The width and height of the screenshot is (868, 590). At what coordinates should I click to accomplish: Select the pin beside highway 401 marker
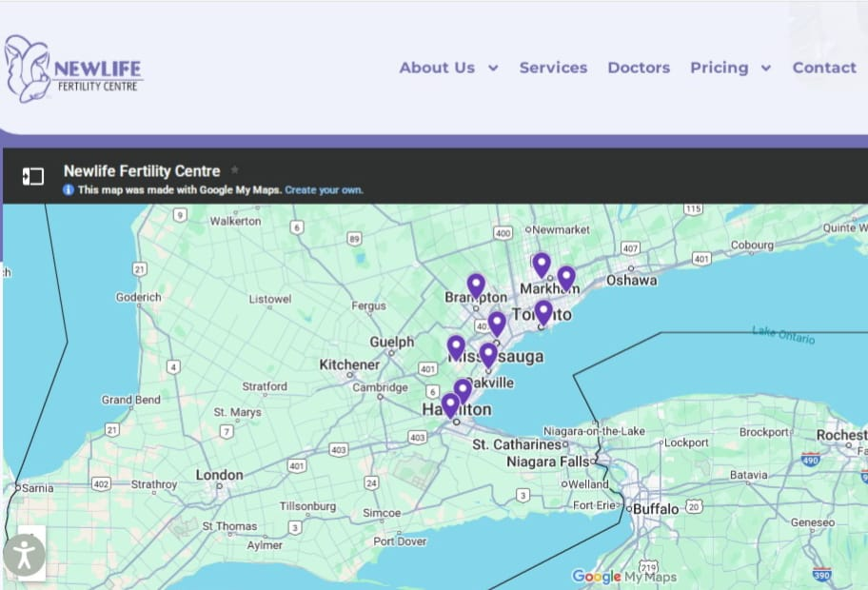click(497, 324)
